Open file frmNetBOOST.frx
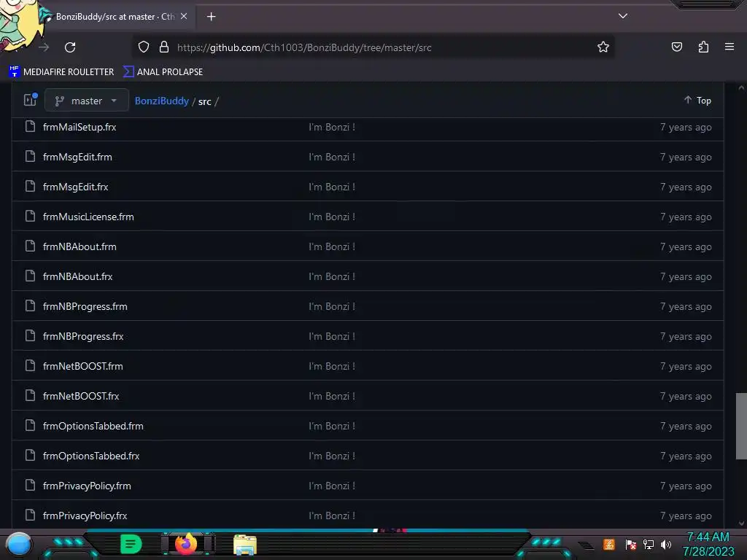 click(81, 396)
